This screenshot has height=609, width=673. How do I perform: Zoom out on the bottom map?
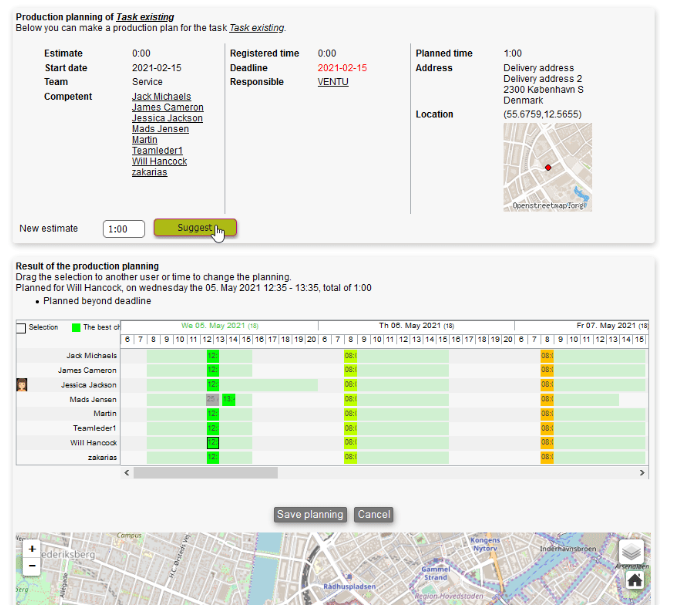pyautogui.click(x=32, y=566)
